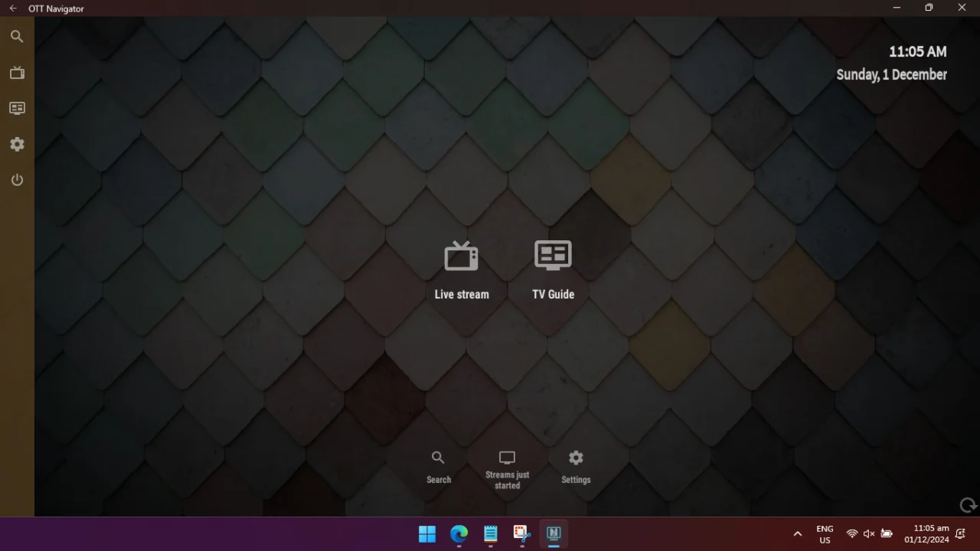
Task: Go back using the title bar arrow
Action: pos(13,8)
